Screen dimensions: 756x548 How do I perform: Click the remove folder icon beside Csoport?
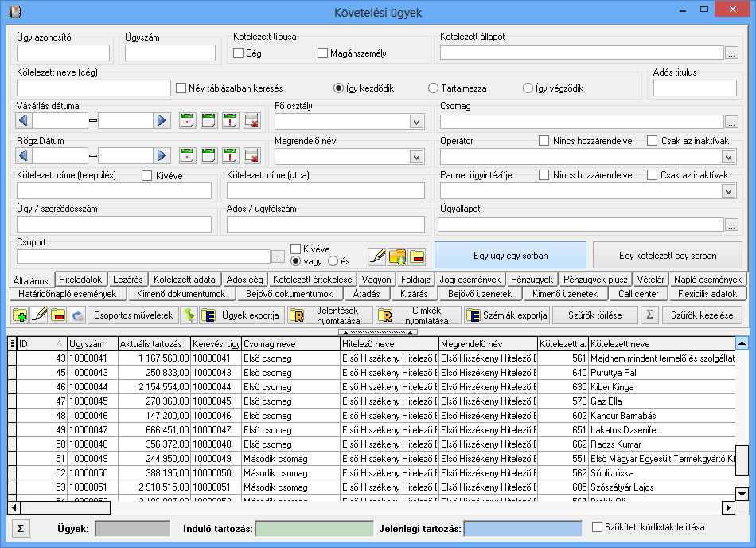click(417, 256)
